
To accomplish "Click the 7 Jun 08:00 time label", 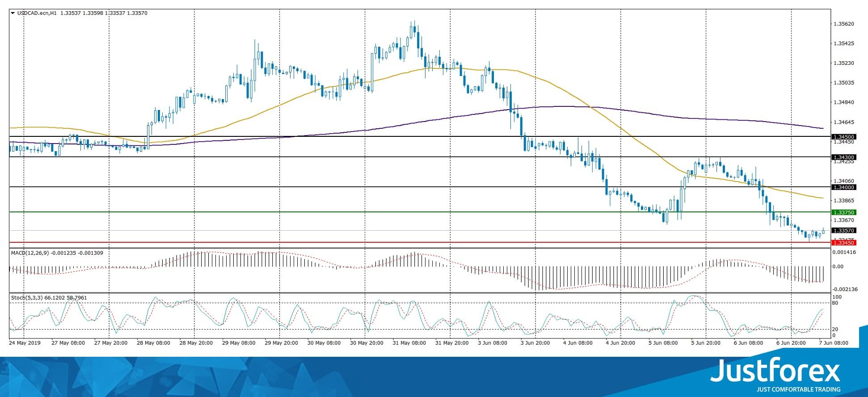I will point(833,343).
